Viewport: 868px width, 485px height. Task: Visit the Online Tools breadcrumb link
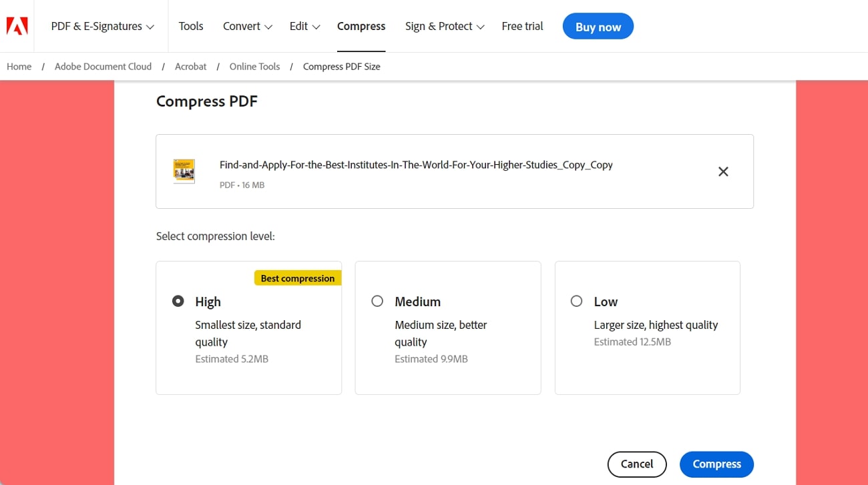pyautogui.click(x=254, y=66)
